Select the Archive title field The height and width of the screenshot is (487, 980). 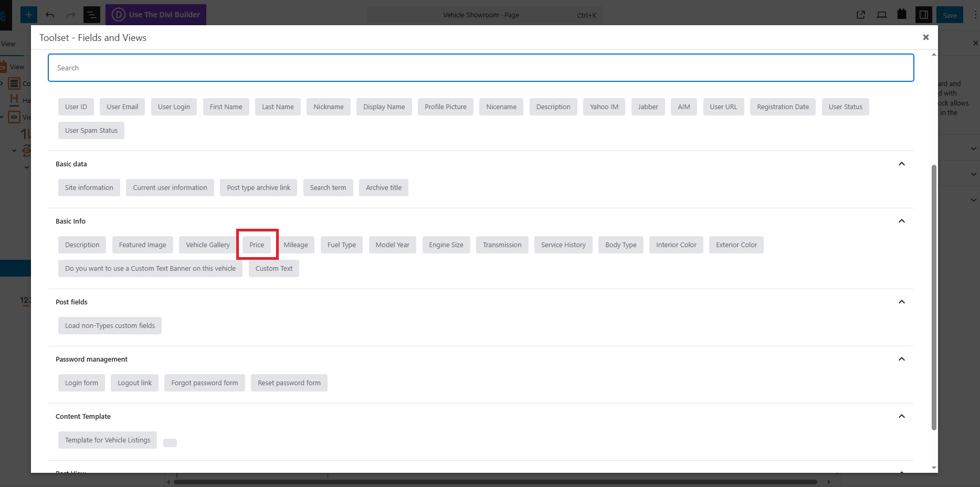click(x=384, y=187)
